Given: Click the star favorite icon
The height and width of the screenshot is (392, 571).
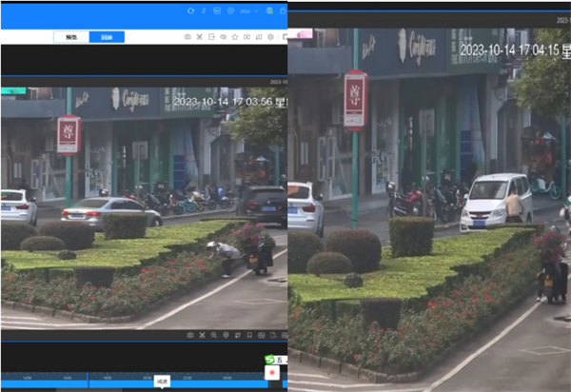Looking at the screenshot, I should (x=235, y=37).
